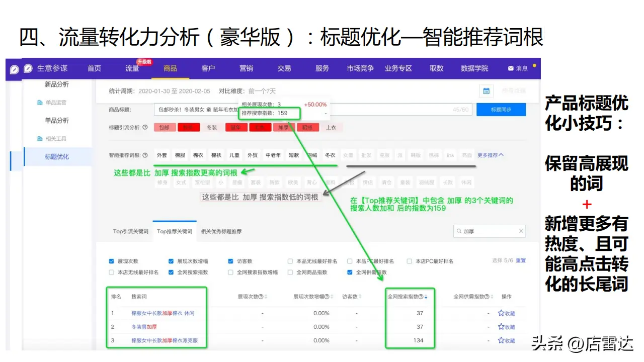Click the 生意参谋 compass logo icon
644x362 pixels.
click(x=28, y=68)
